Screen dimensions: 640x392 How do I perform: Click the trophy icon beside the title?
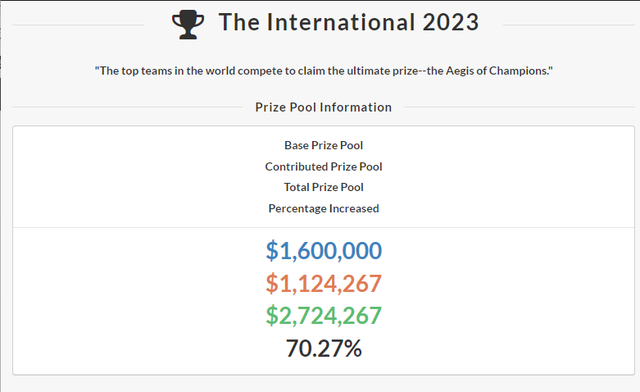(x=188, y=25)
